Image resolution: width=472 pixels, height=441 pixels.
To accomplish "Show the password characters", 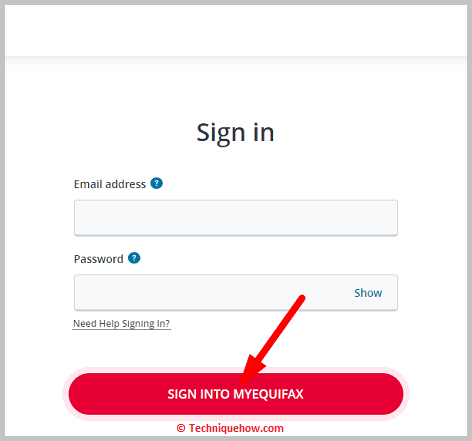I will pyautogui.click(x=368, y=293).
